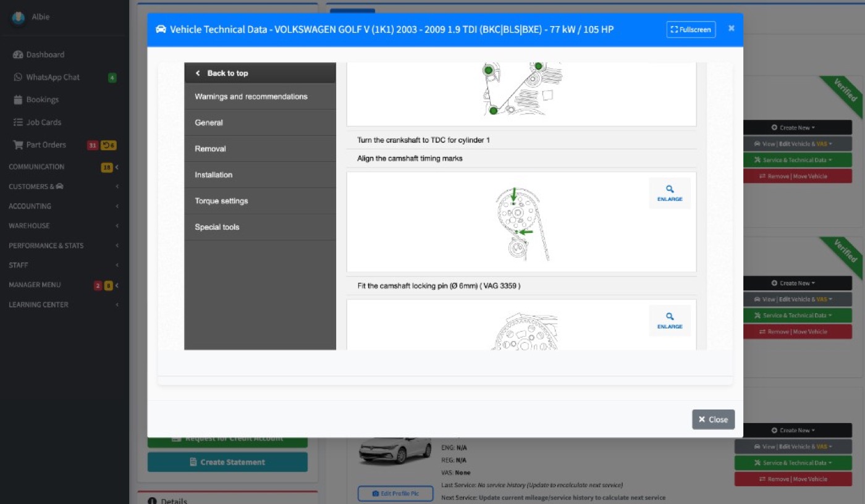Click the white car profile picture

pyautogui.click(x=395, y=451)
